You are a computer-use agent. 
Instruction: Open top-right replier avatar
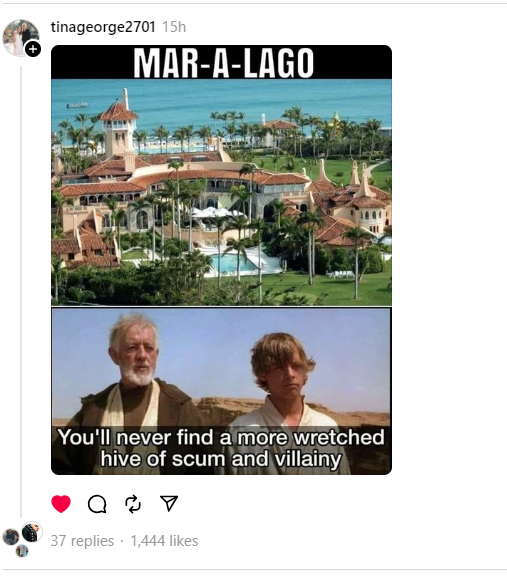point(32,532)
